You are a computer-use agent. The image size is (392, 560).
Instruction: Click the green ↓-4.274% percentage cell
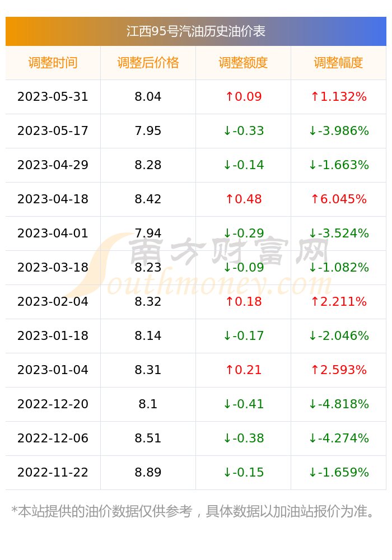pyautogui.click(x=338, y=438)
